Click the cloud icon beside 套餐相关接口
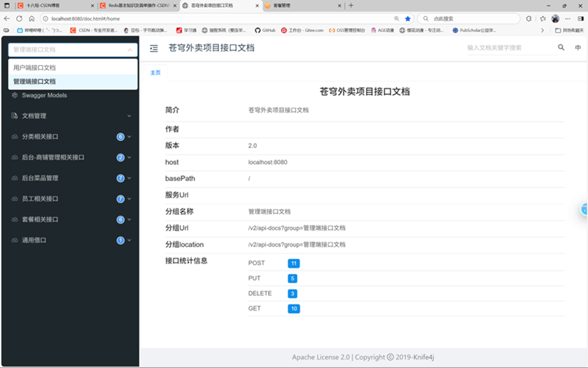The height and width of the screenshot is (368, 588). point(14,219)
